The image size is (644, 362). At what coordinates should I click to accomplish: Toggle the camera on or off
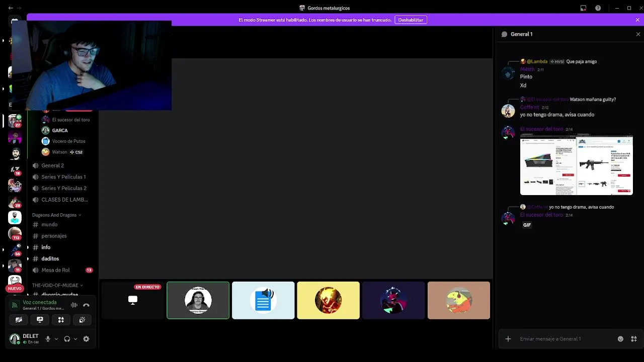coord(19,320)
